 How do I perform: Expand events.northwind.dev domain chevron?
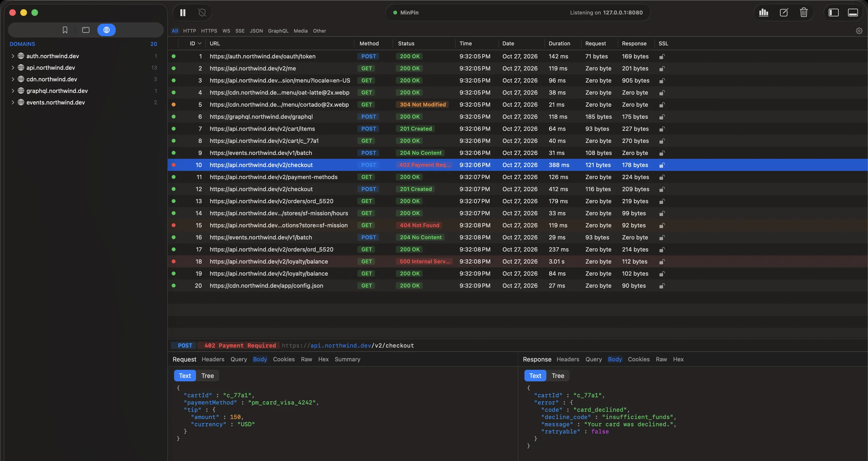point(13,102)
